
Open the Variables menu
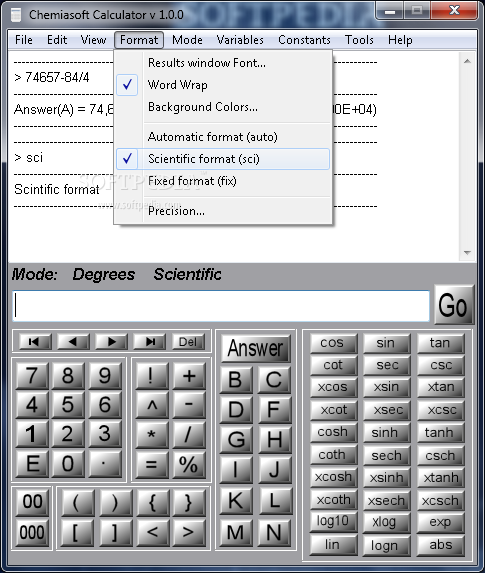pos(240,40)
